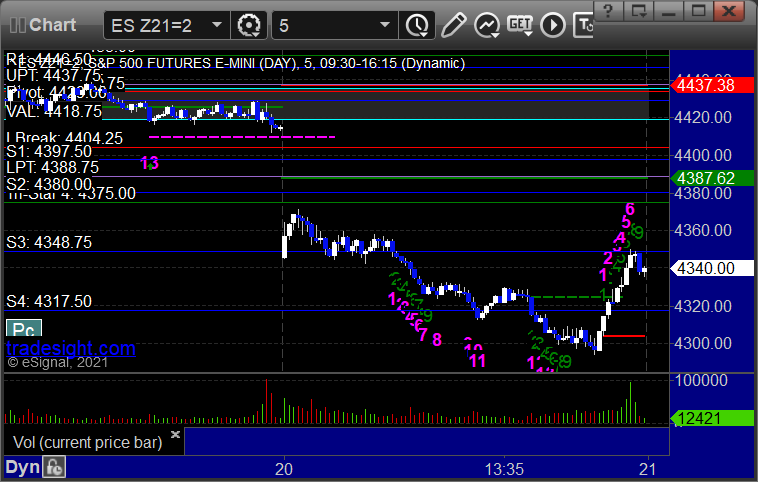The width and height of the screenshot is (758, 482).
Task: Click the Pc button on chart
Action: [x=24, y=329]
